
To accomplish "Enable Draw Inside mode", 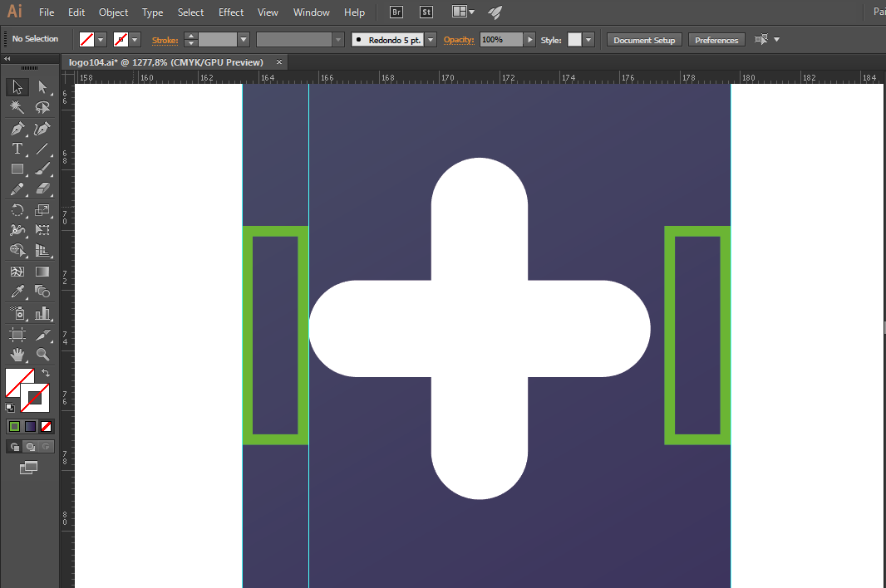I will [x=47, y=447].
